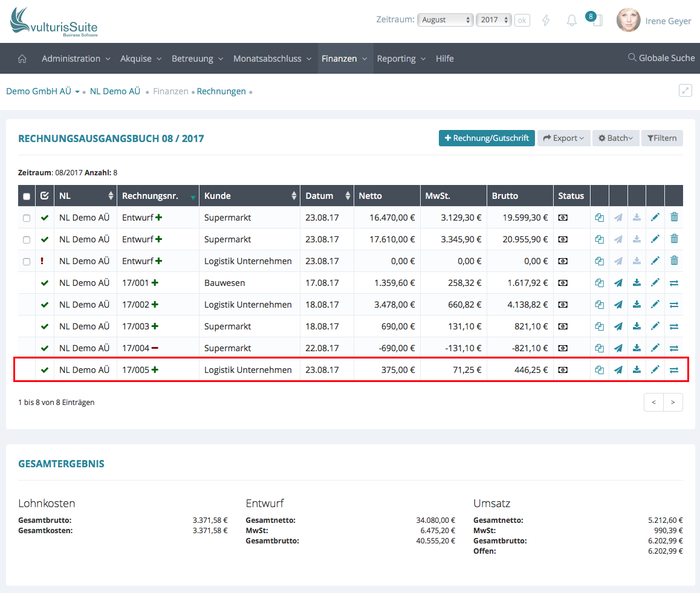The height and width of the screenshot is (593, 700).
Task: Click the home icon in navigation bar
Action: 22,59
